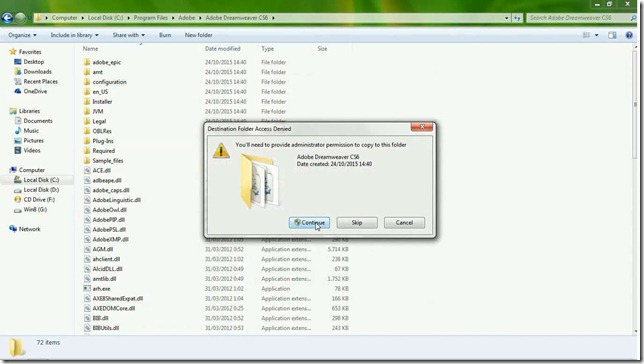Select Favorites in the navigation pane
This screenshot has width=644, height=364.
(30, 52)
